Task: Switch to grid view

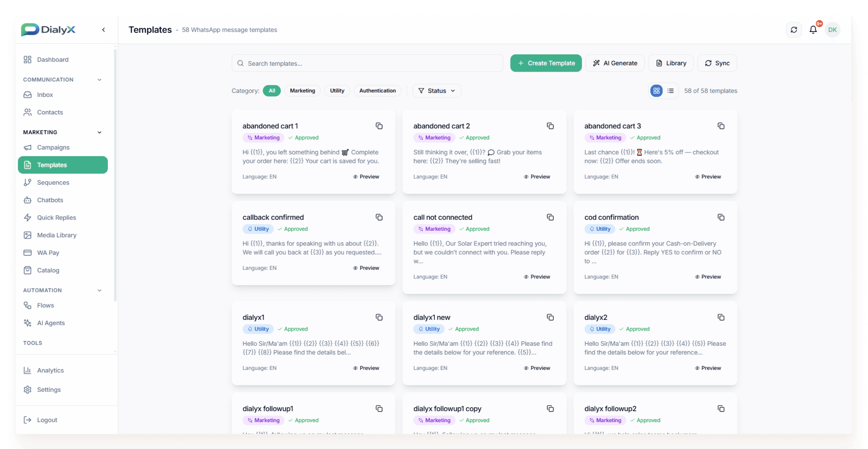Action: pyautogui.click(x=656, y=91)
